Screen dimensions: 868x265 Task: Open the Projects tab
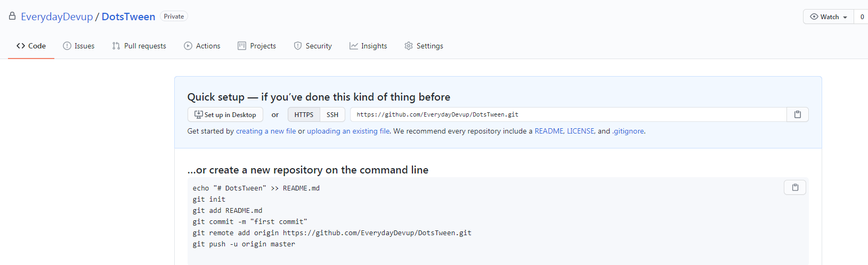point(257,46)
